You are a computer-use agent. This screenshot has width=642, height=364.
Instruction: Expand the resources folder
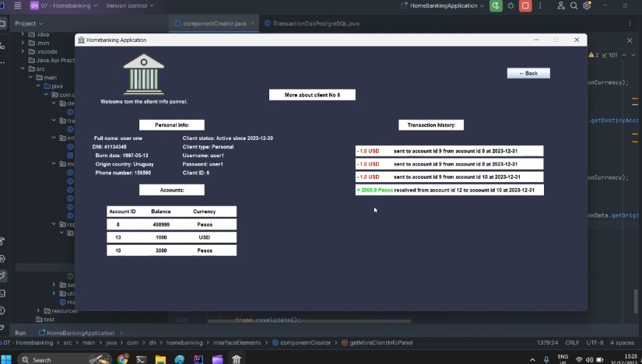click(38, 311)
